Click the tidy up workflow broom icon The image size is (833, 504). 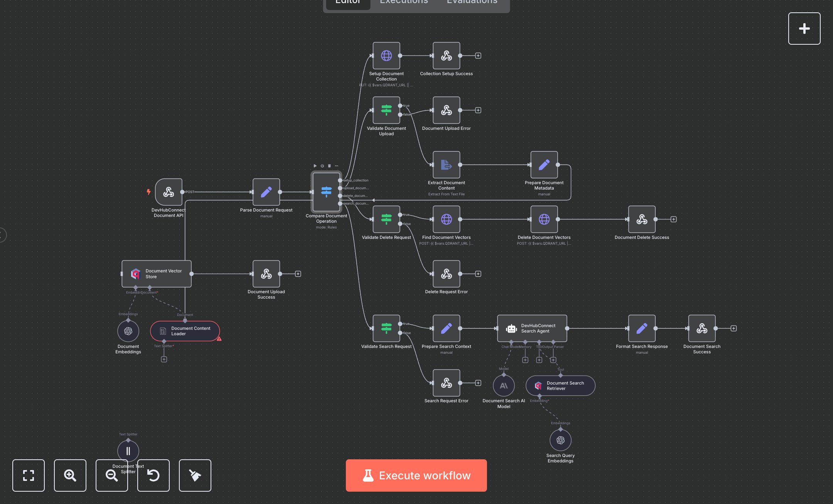(x=195, y=475)
